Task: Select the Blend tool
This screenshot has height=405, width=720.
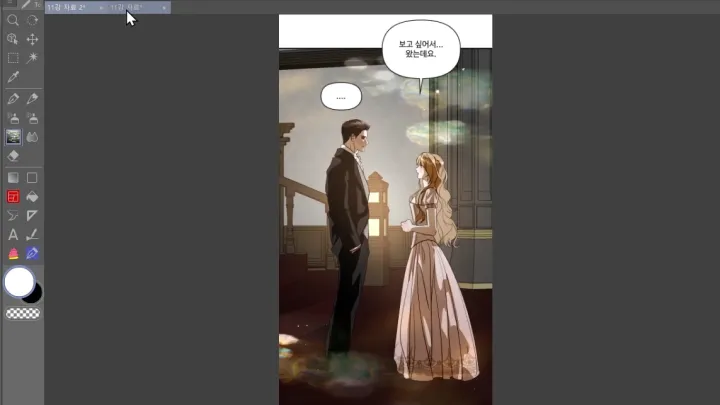Action: 32,137
